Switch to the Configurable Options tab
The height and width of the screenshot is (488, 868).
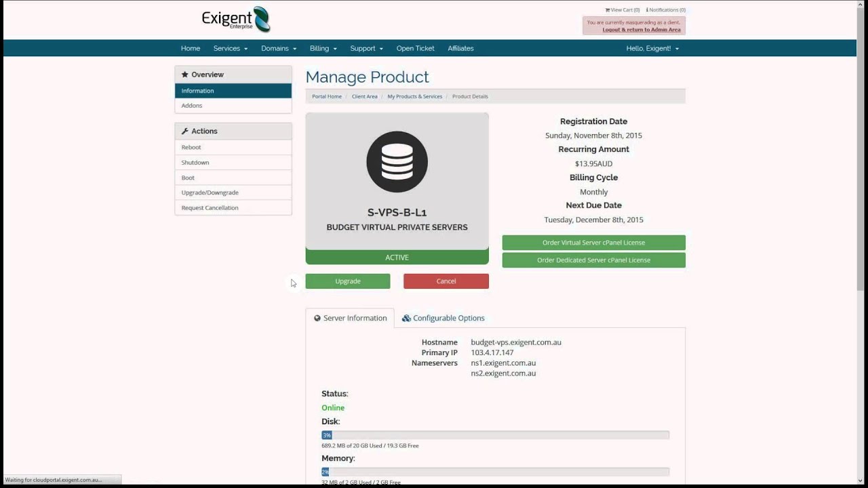pyautogui.click(x=443, y=318)
